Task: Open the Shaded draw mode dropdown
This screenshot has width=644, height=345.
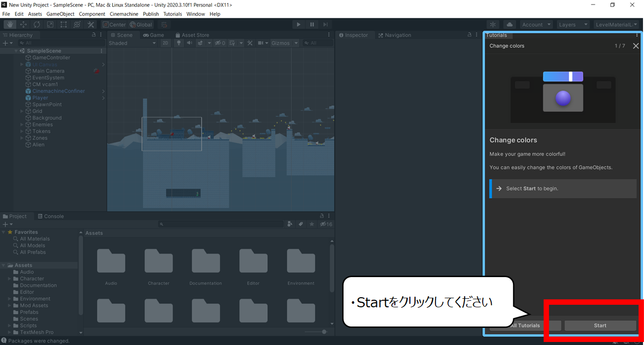Action: point(133,43)
